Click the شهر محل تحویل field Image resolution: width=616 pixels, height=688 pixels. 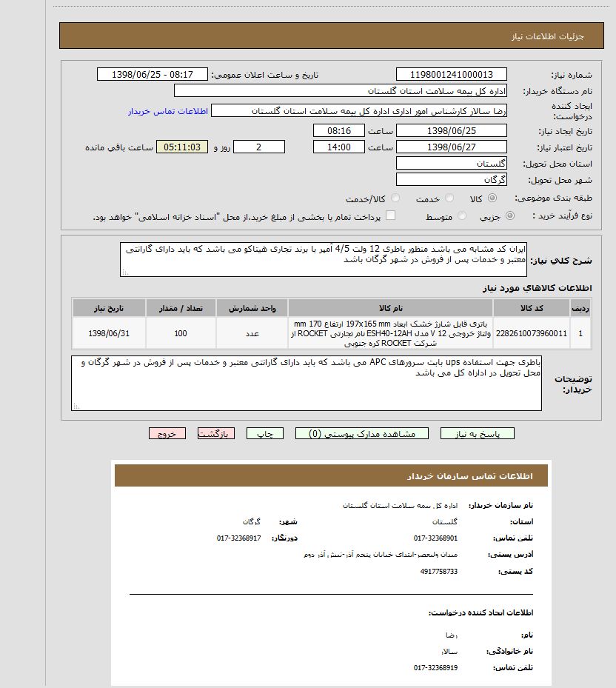(452, 180)
